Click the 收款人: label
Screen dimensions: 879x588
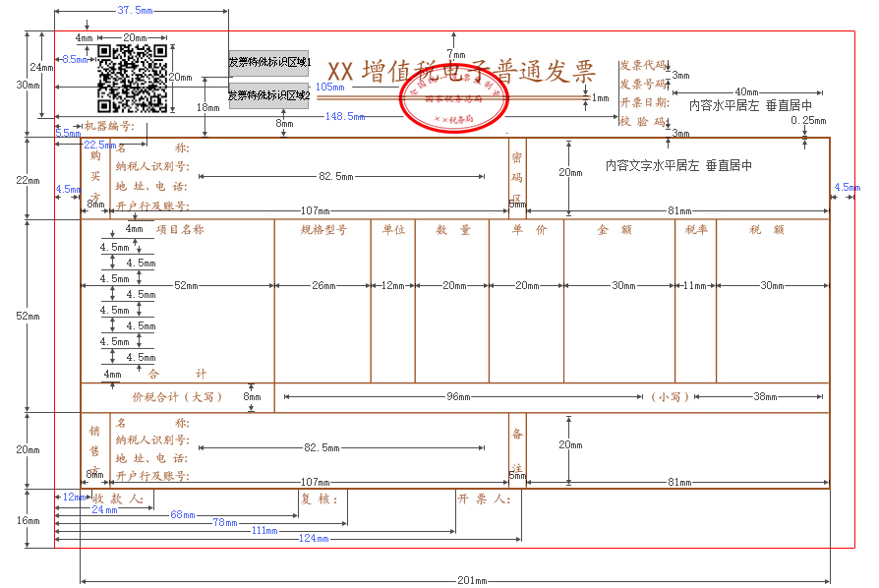[x=118, y=499]
